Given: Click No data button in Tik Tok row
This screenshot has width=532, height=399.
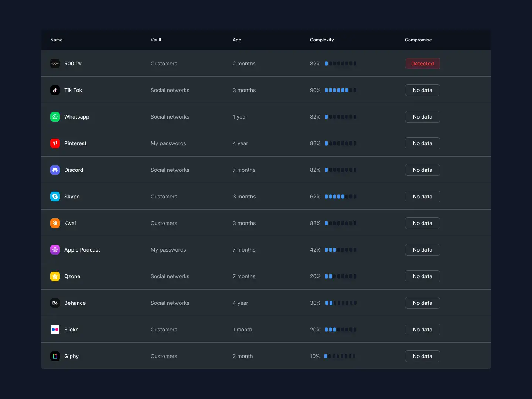Looking at the screenshot, I should tap(422, 90).
